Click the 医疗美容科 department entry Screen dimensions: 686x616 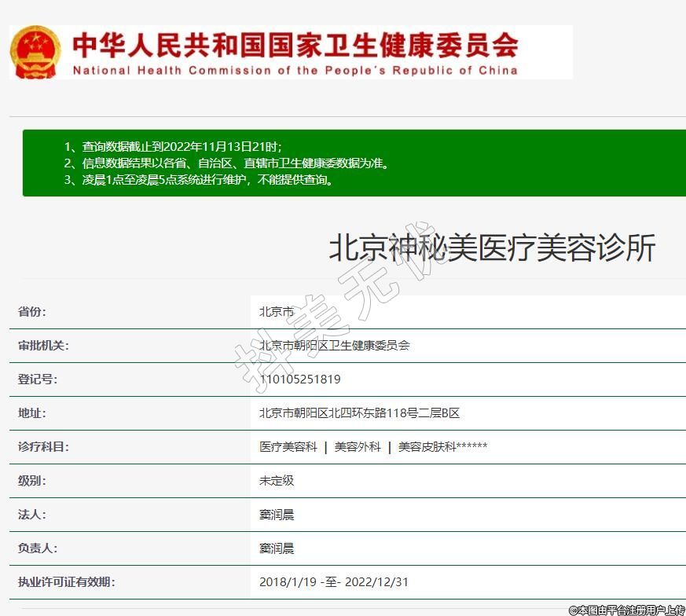coord(288,447)
